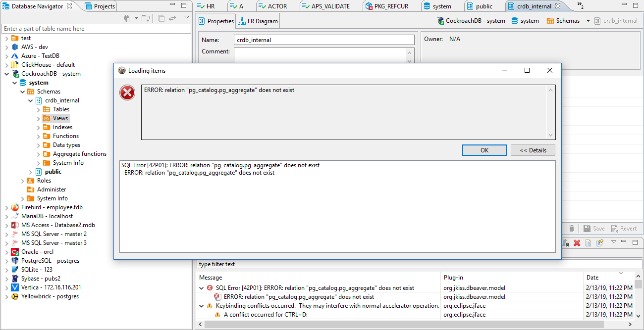Collapse all nodes using the collapse-all icon
This screenshot has height=330, width=644.
(161, 18)
